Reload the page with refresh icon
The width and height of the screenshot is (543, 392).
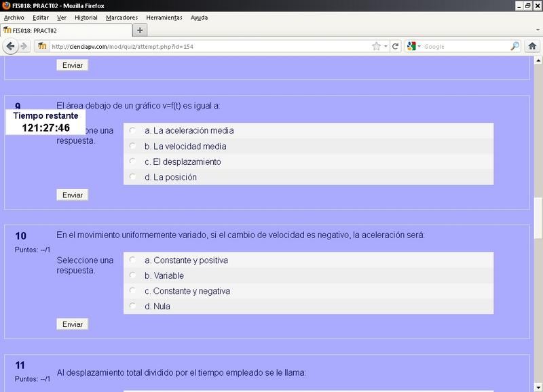tap(395, 46)
